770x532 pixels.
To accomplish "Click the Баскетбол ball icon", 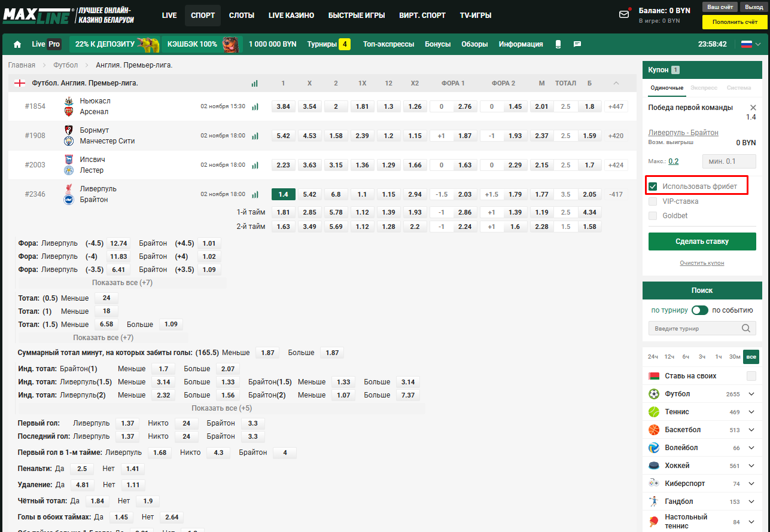I will [654, 430].
